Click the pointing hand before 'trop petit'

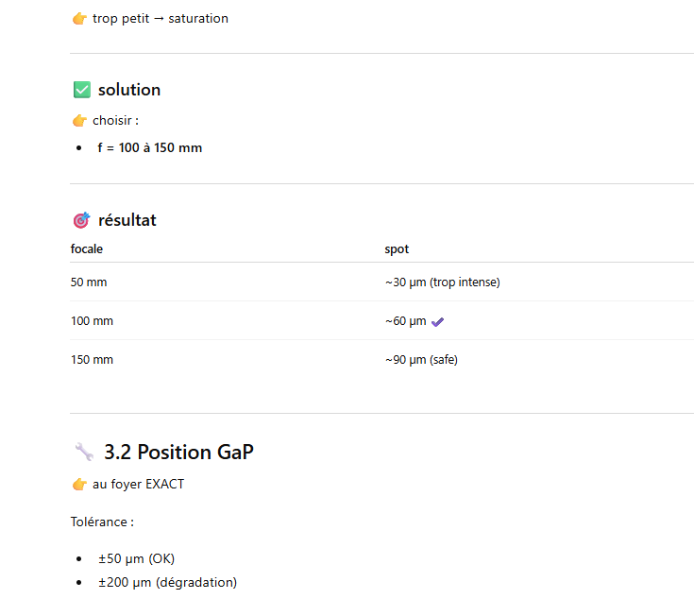[x=79, y=18]
